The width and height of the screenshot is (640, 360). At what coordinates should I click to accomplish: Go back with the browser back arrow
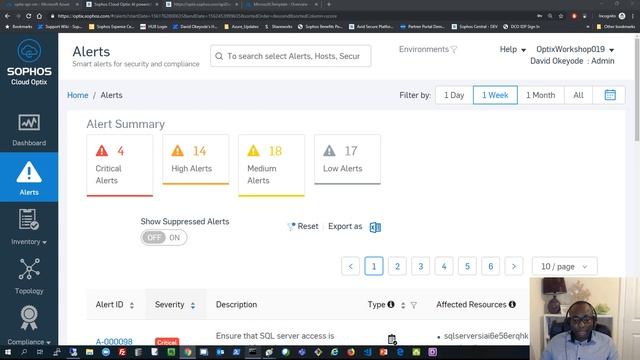point(7,16)
